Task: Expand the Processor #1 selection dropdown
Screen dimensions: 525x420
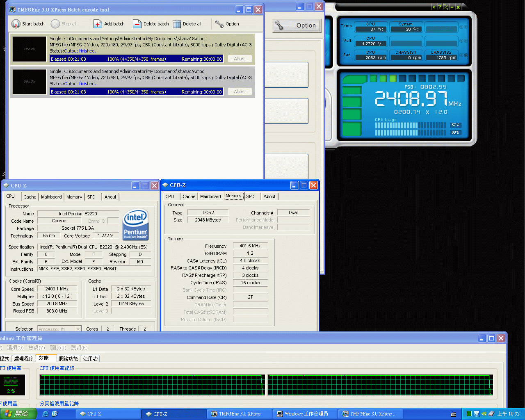Action: 78,329
